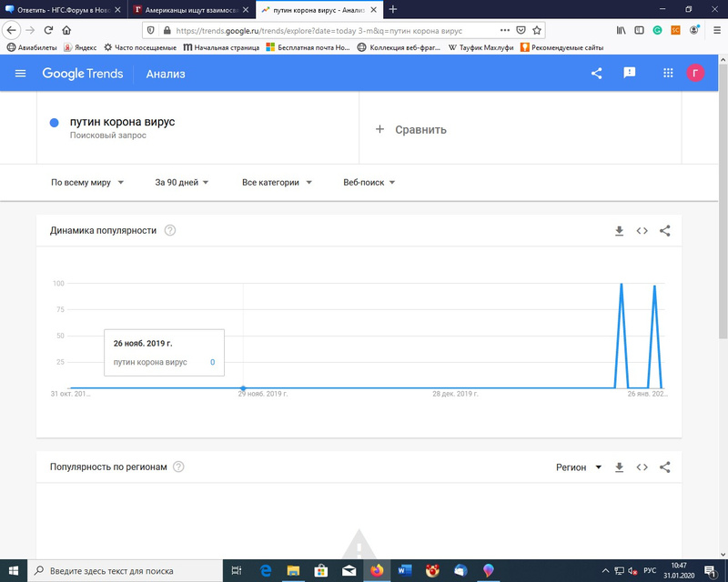Open a new browser tab
Image resolution: width=728 pixels, height=582 pixels.
click(x=393, y=9)
